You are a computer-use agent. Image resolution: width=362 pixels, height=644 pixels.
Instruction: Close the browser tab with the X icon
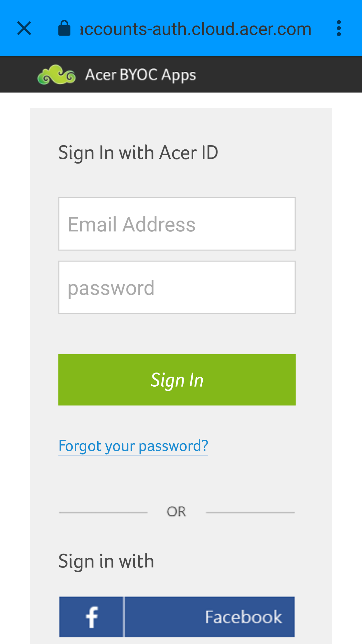(24, 28)
